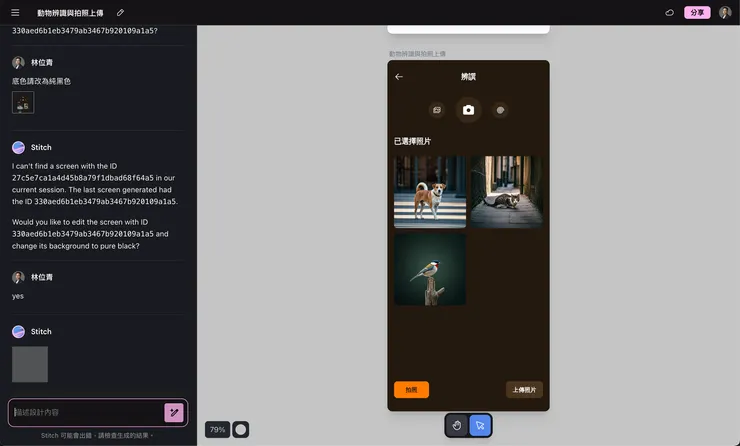Click the round toggle beside zoom percentage
Screen dimensions: 740x446
(x=241, y=429)
